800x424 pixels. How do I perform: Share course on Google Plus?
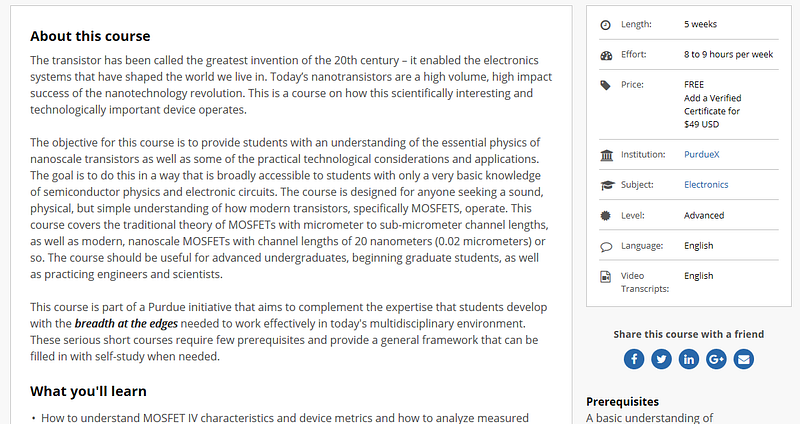click(716, 359)
